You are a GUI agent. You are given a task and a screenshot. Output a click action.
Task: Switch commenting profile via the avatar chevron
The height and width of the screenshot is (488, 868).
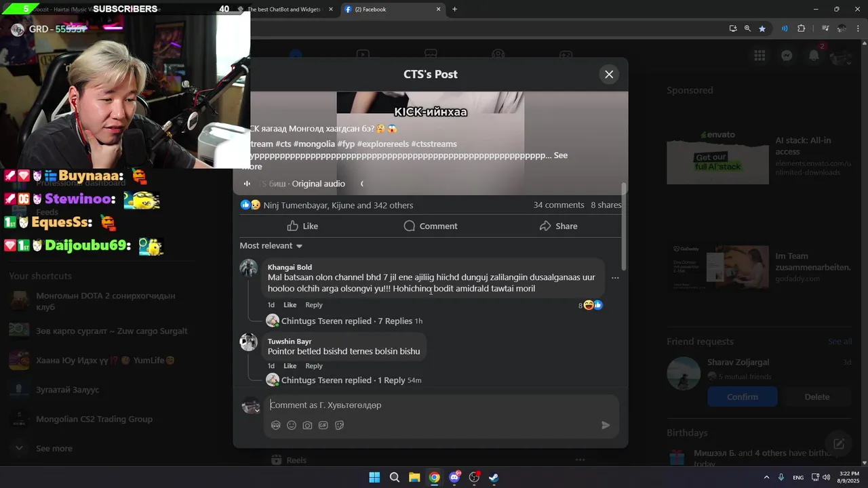257,410
